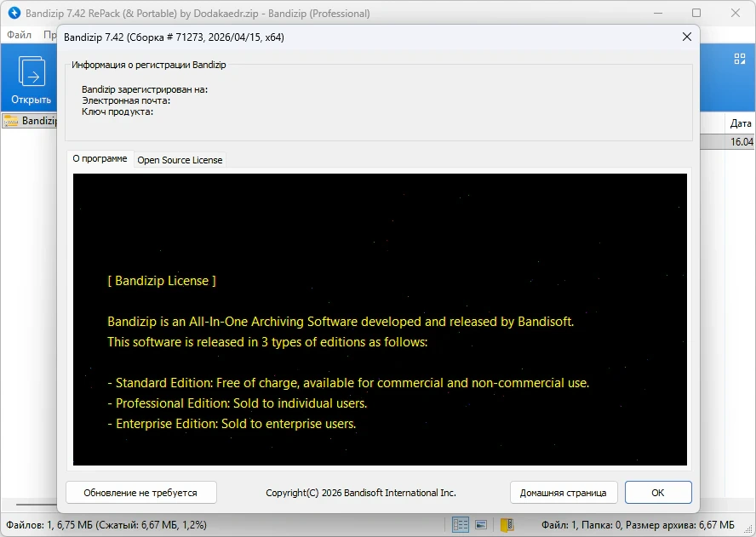Click the Ключ продукта label

click(117, 111)
